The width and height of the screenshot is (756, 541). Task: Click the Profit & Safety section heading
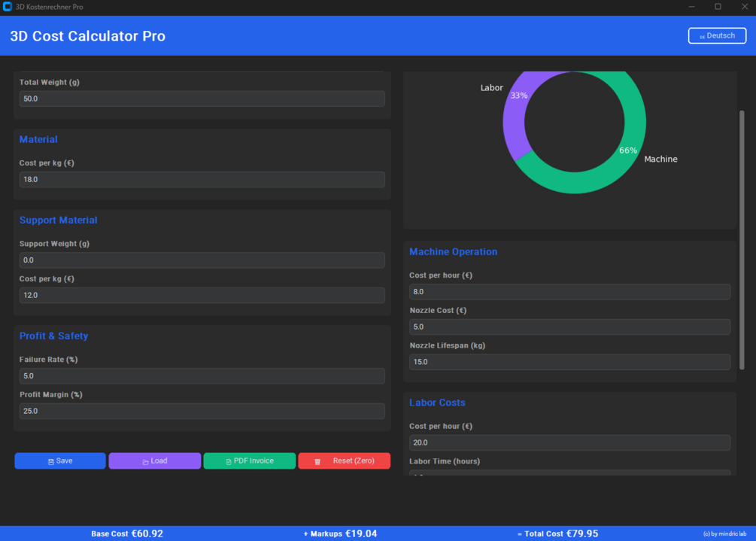point(53,336)
